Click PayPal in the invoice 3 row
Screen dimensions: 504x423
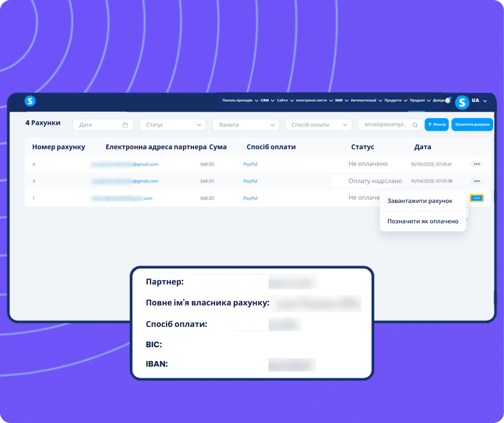[250, 181]
